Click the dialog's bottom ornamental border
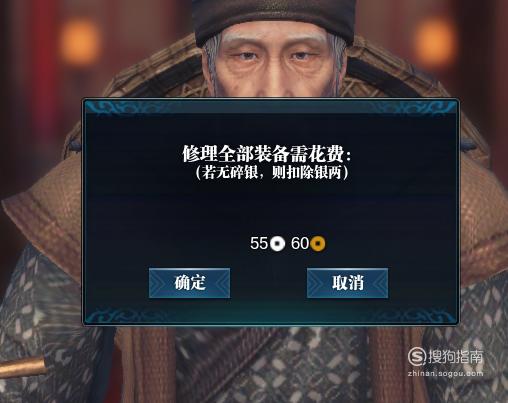This screenshot has height=403, width=508. point(271,316)
